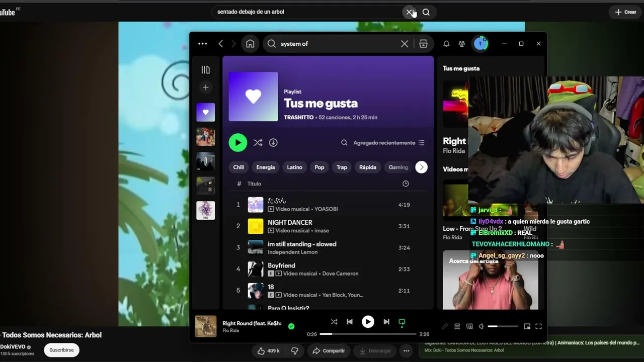Filter songs by Energía
The height and width of the screenshot is (362, 644).
[x=266, y=167]
